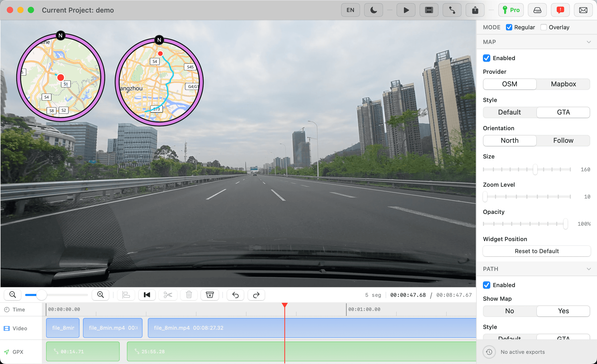Select GPX segment 25:55.28
This screenshot has width=597, height=364.
pos(301,351)
